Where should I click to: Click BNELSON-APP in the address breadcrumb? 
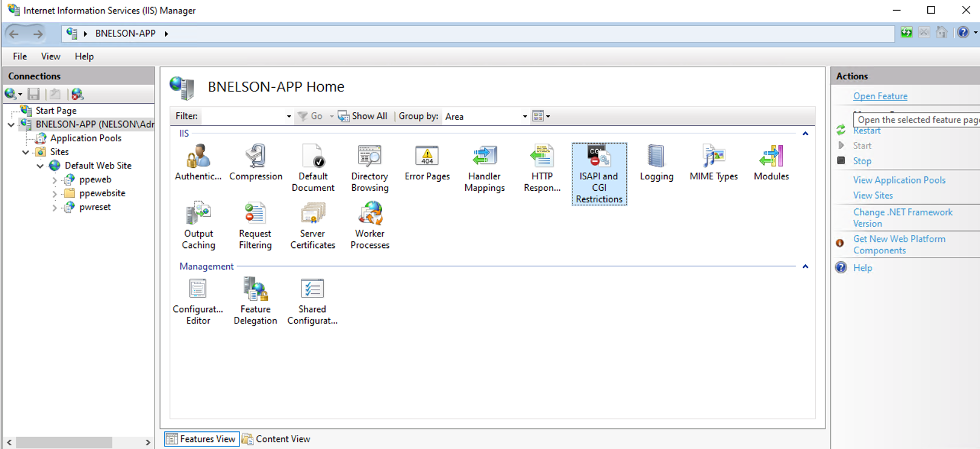125,33
